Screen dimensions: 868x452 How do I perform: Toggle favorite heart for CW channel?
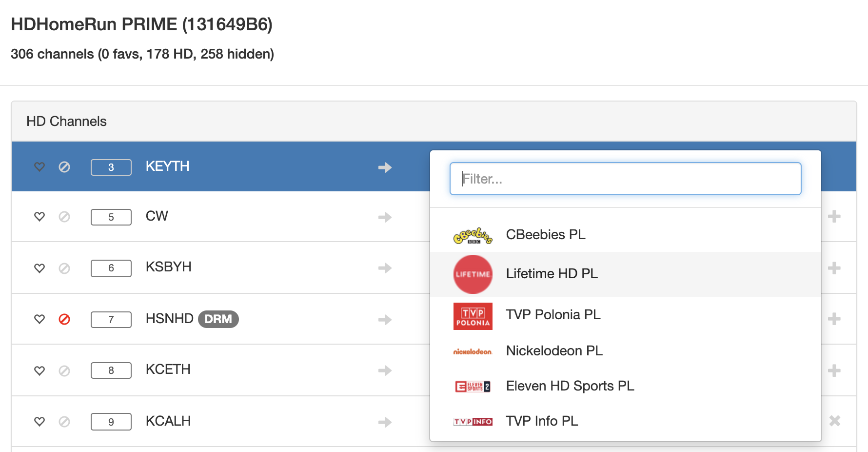tap(39, 217)
